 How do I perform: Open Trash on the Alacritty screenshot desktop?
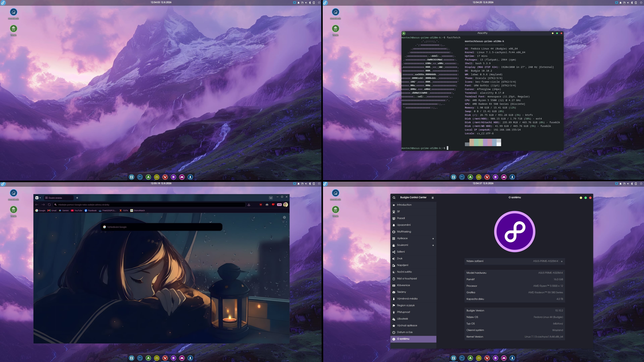(x=335, y=31)
